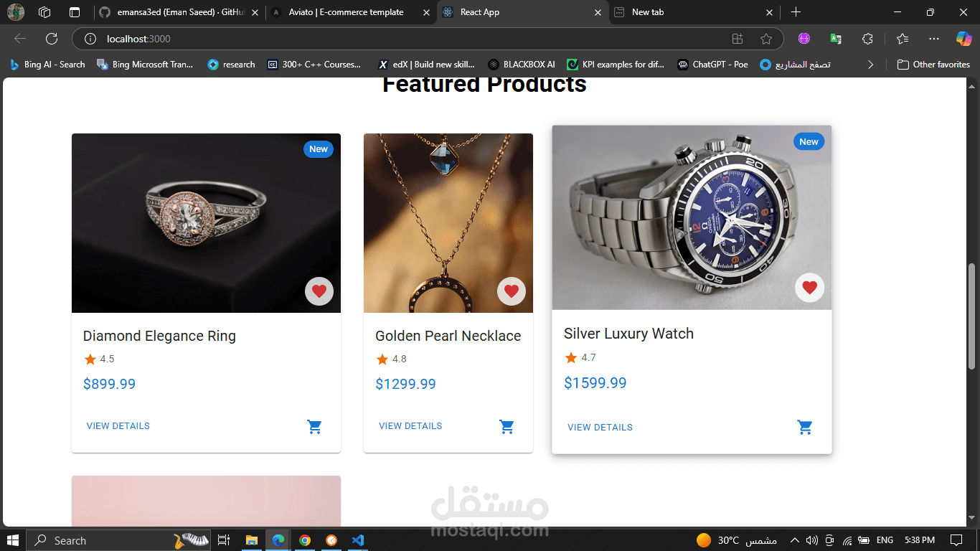Open the Other favorites folder
Viewport: 980px width, 551px height.
point(933,65)
